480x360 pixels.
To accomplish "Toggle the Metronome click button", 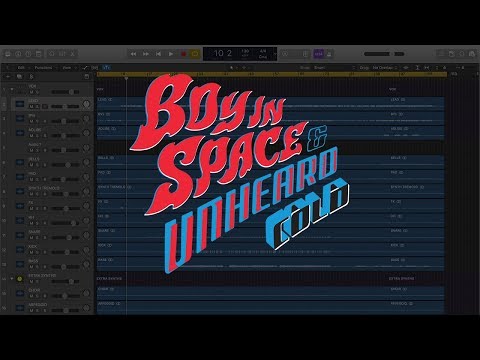I will [329, 54].
